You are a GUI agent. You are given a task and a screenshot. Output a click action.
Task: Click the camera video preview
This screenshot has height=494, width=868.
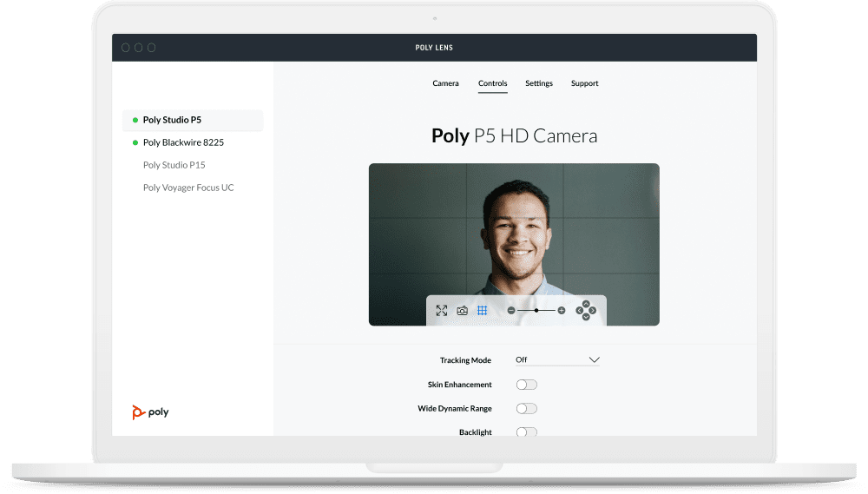[x=514, y=244]
